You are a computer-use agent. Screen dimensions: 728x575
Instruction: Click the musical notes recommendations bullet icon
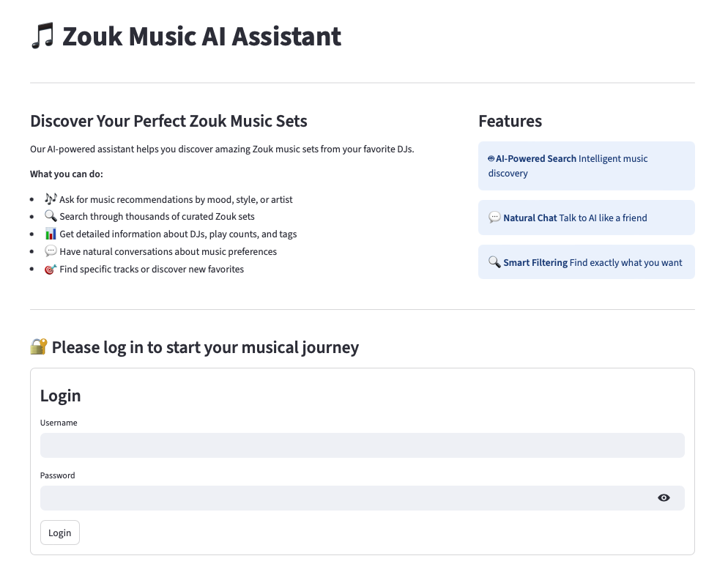[x=51, y=199]
